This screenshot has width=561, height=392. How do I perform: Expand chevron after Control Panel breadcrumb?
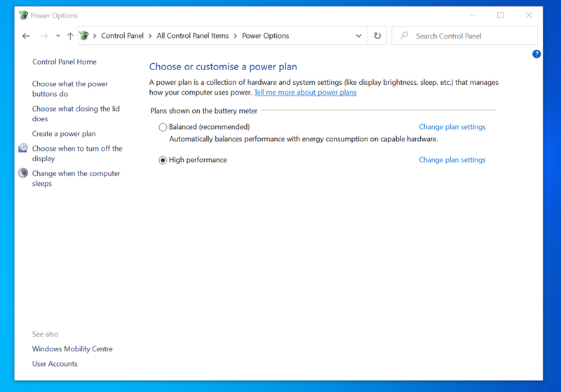click(x=150, y=36)
